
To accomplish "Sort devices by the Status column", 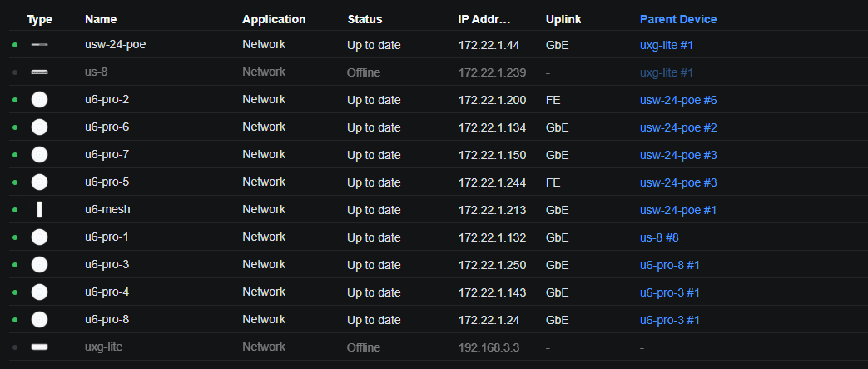I will tap(365, 19).
